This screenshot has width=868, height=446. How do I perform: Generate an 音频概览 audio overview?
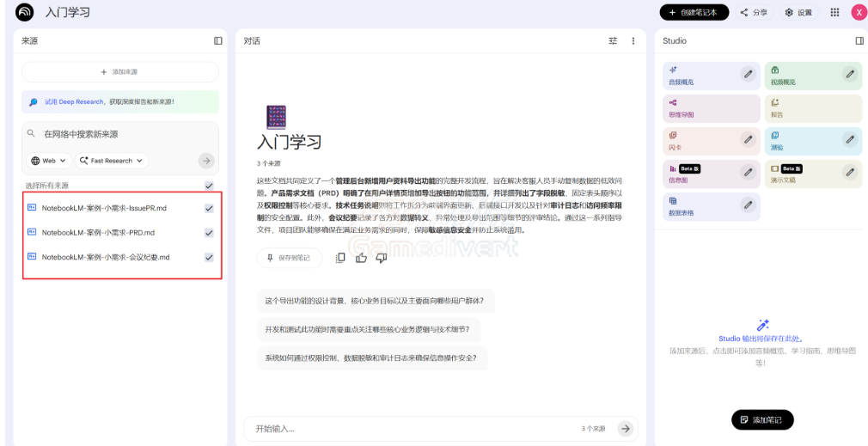pos(712,76)
